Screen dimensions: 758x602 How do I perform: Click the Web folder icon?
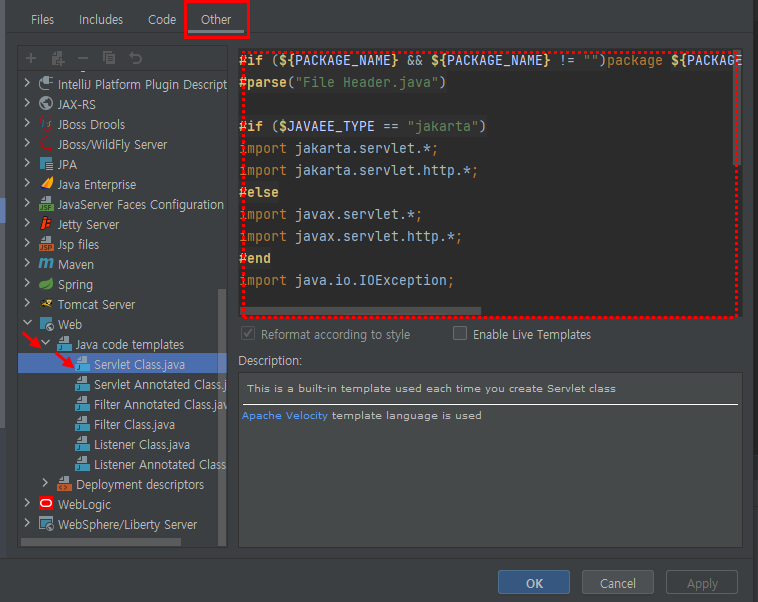[46, 324]
